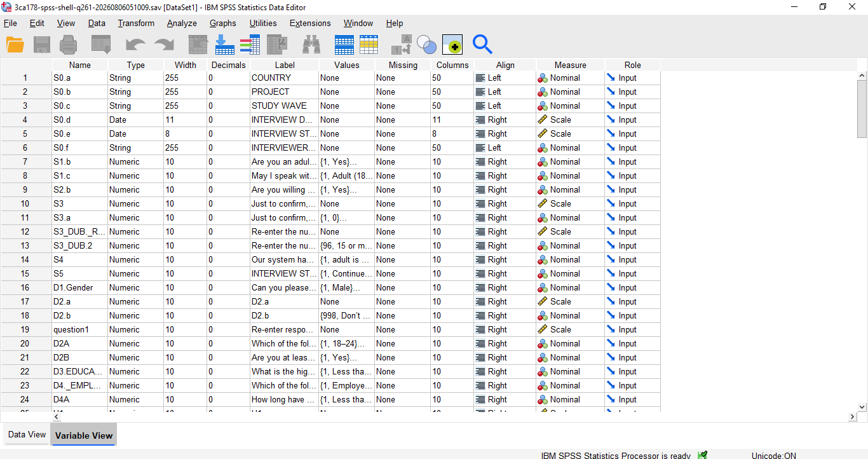Open the Transform menu

click(136, 23)
